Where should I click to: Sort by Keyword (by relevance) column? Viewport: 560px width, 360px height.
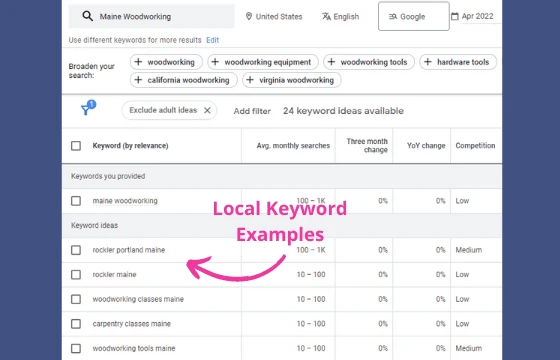[x=130, y=146]
